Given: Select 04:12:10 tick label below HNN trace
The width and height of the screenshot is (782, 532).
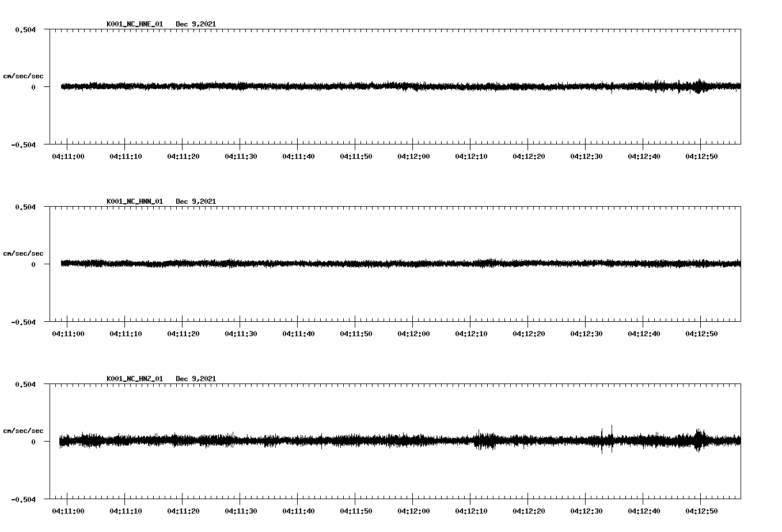Looking at the screenshot, I should (471, 334).
